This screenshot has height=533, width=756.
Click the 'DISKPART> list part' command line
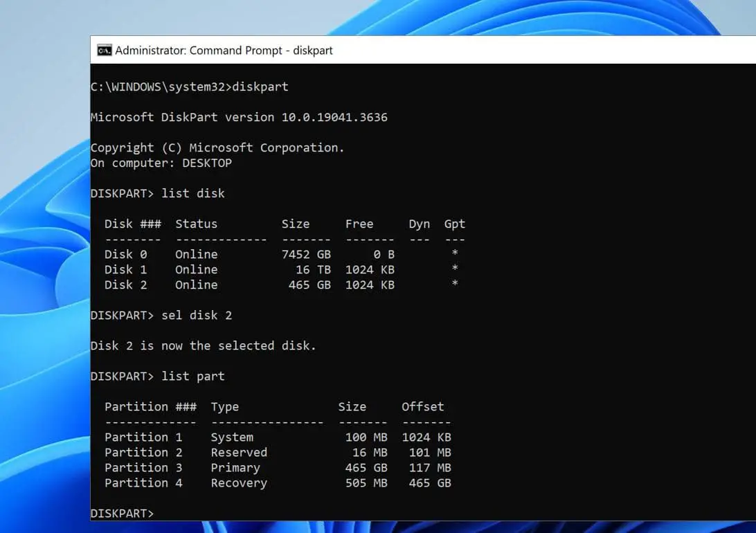(158, 376)
